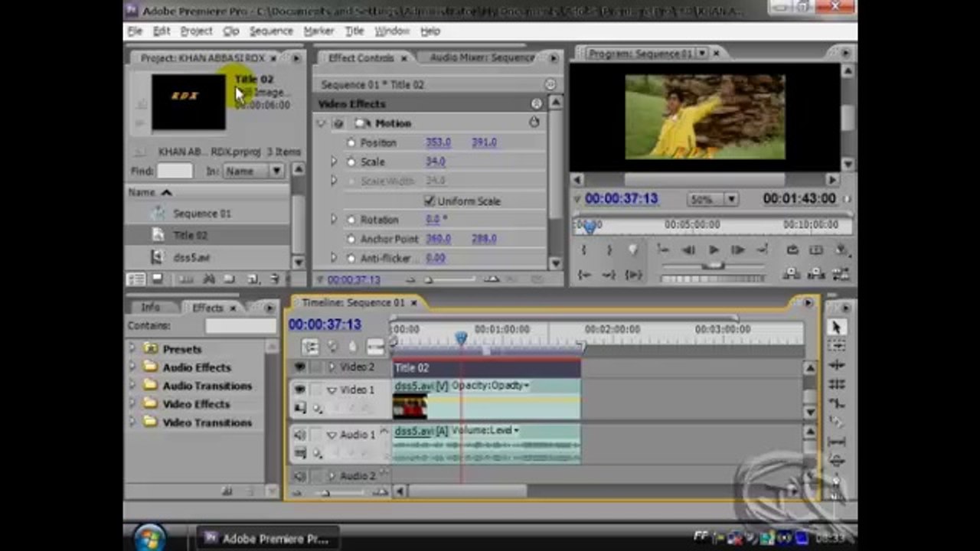Expand the Scale property
Image resolution: width=980 pixels, height=551 pixels.
tap(334, 161)
